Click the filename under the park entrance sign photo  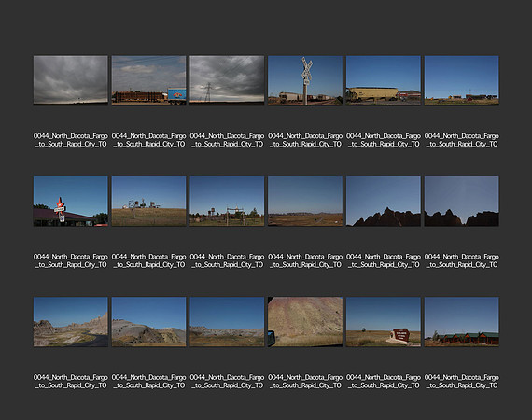point(384,382)
